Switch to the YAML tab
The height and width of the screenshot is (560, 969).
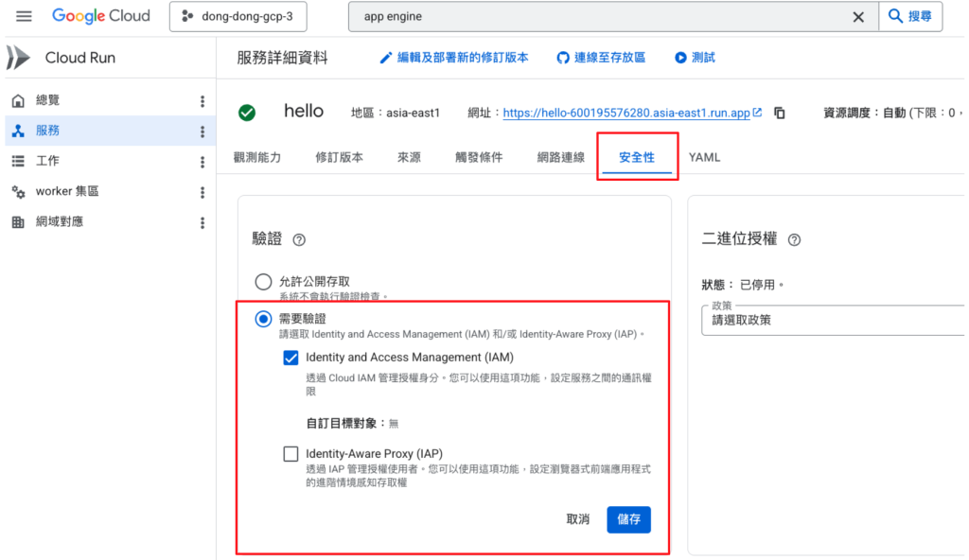[x=704, y=157]
